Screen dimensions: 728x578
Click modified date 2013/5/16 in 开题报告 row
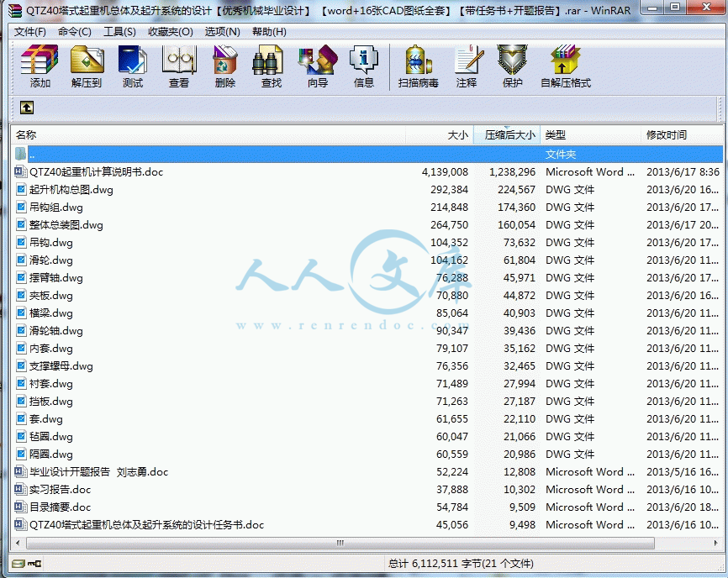(x=683, y=472)
